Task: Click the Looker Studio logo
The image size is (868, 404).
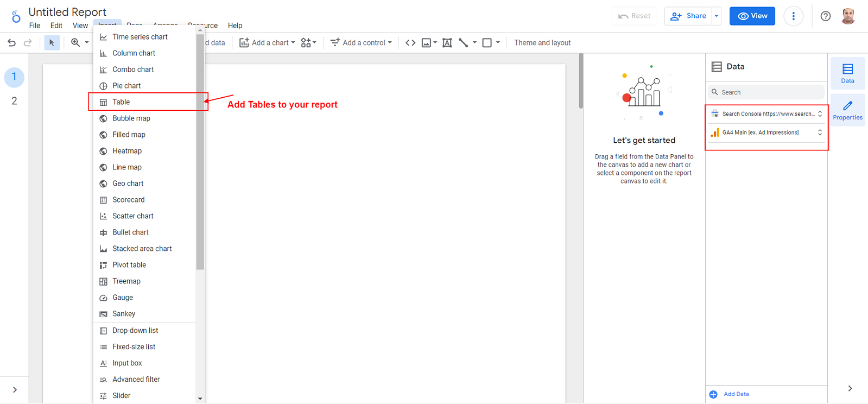Action: point(16,17)
